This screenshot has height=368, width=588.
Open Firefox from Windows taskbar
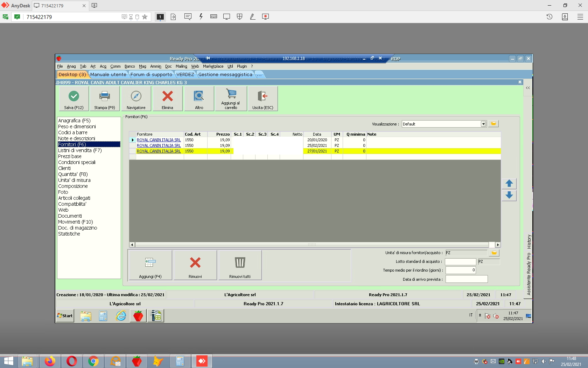pos(50,361)
